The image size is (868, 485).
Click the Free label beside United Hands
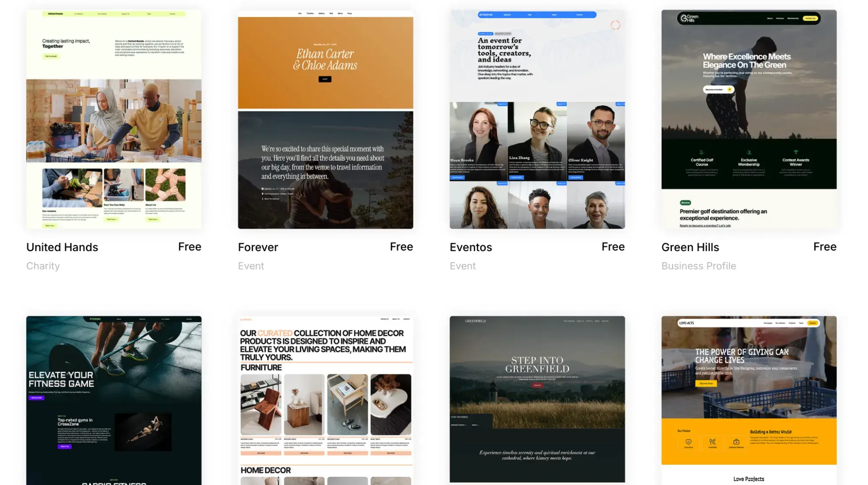pyautogui.click(x=190, y=247)
